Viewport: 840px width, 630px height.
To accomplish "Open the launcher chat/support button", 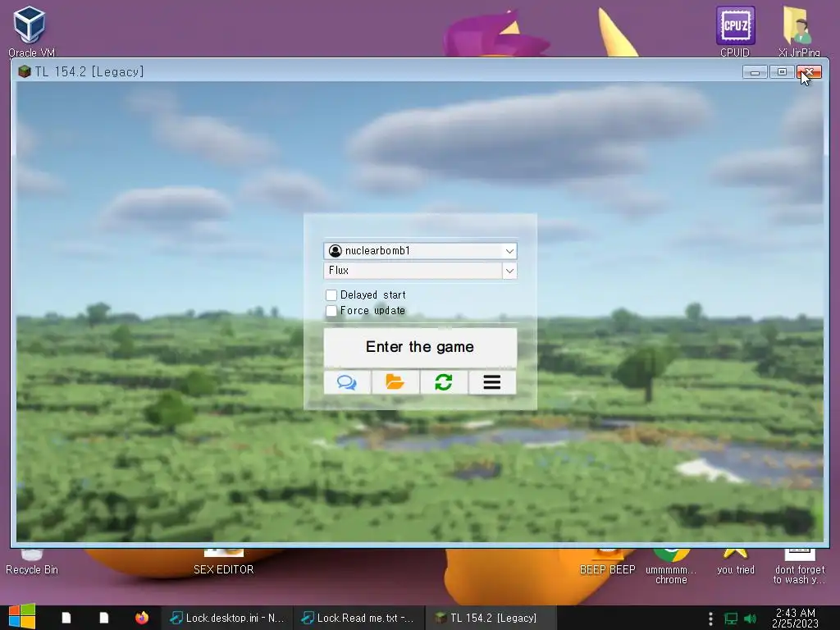I will (x=347, y=382).
